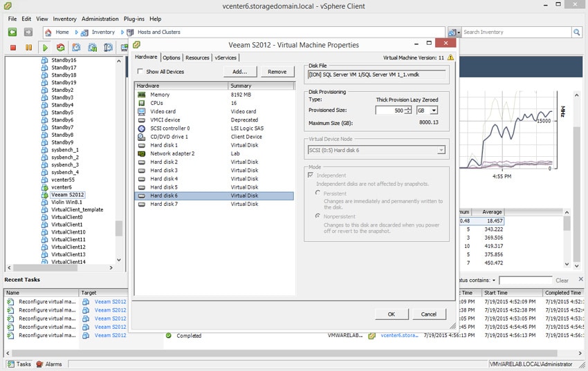Click the vcenter6.stora... link in tasks
588x371 pixels.
(399, 336)
